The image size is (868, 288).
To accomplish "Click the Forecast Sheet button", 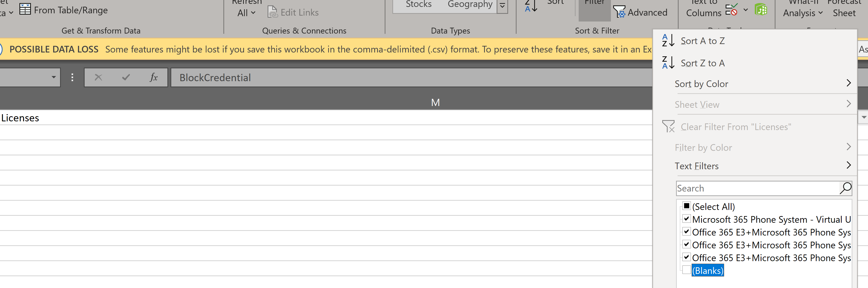I will click(x=844, y=8).
